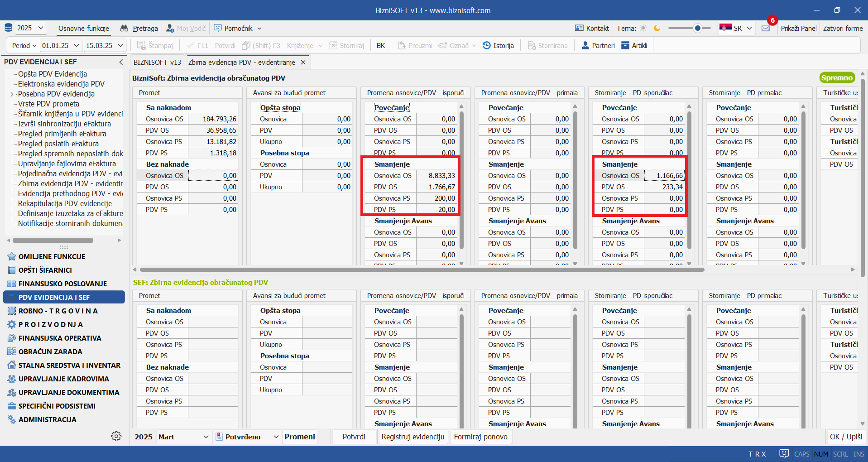868x462 pixels.
Task: Switch to the BIZNISOFT v13 tab
Action: point(157,63)
